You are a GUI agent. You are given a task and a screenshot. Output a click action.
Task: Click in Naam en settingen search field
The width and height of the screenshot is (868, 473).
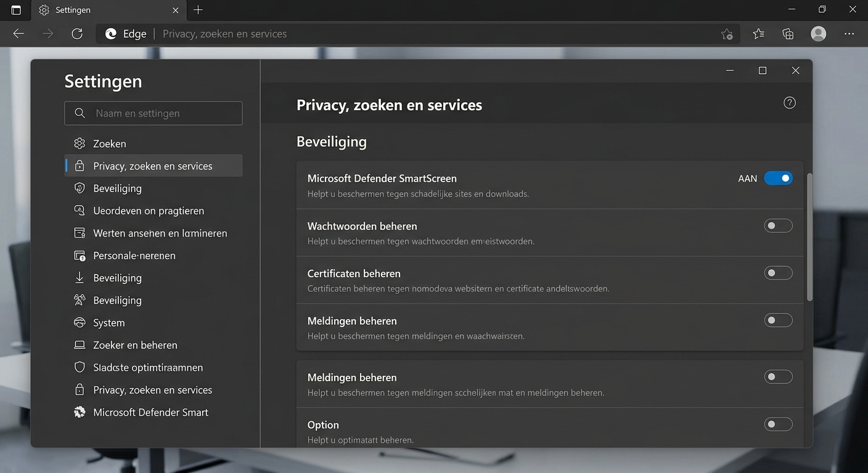(154, 113)
